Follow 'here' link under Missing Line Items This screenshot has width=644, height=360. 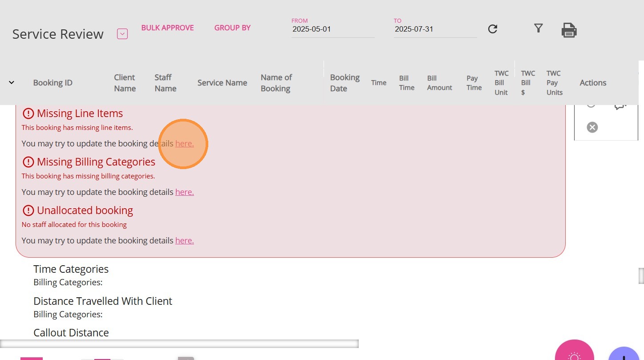184,144
